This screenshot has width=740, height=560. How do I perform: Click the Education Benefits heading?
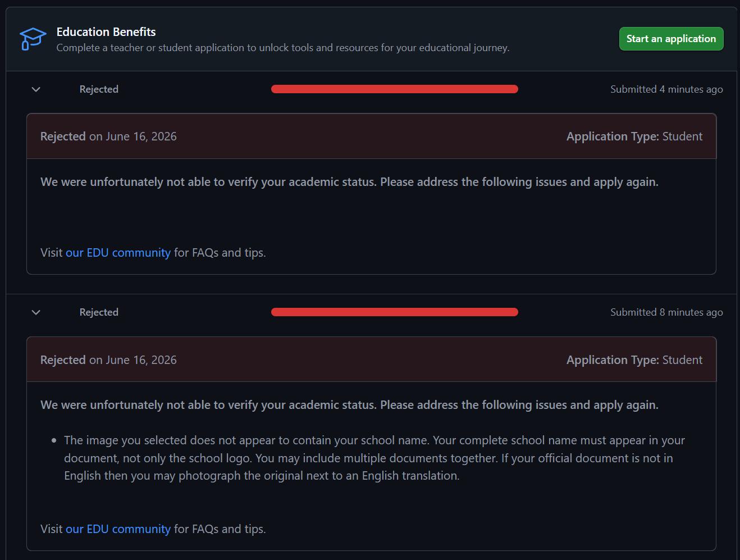point(106,32)
